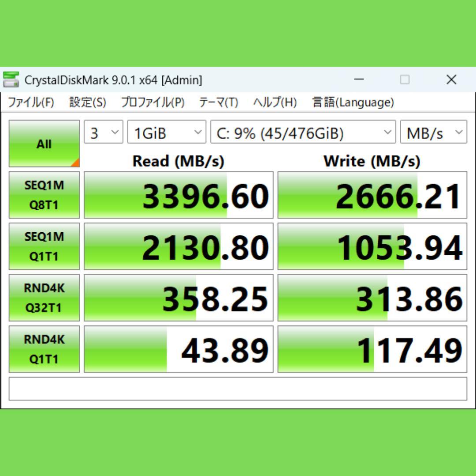Open the test size dropdown showing 1GiB

tap(166, 132)
